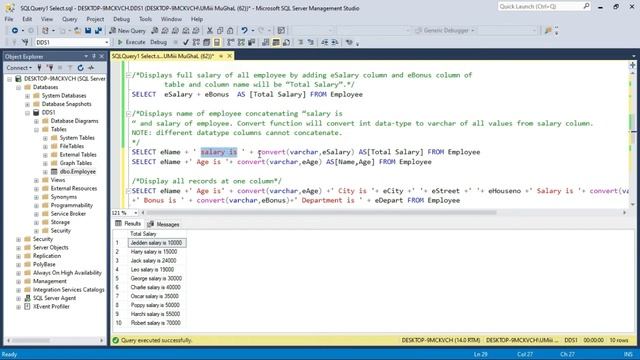Click the Navigate Backward icon
Screen dimensions: 640x360
[15, 31]
